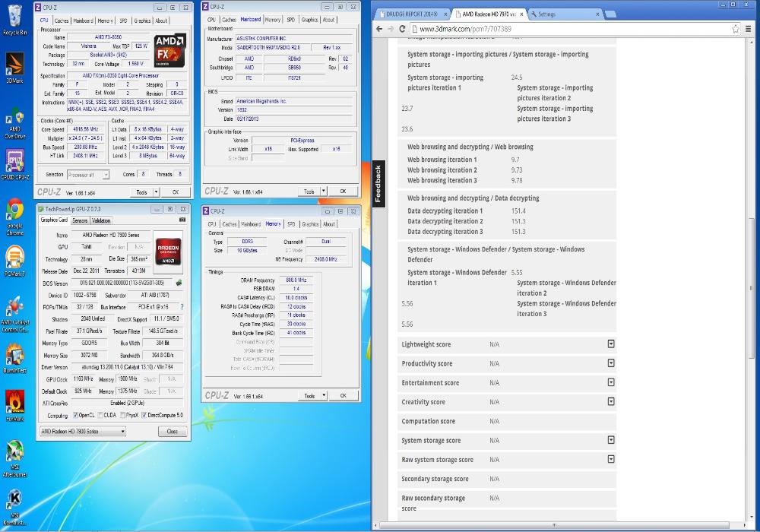The width and height of the screenshot is (760, 532).
Task: Open the AMD OverDrive desktop shortcut
Action: pos(14,124)
